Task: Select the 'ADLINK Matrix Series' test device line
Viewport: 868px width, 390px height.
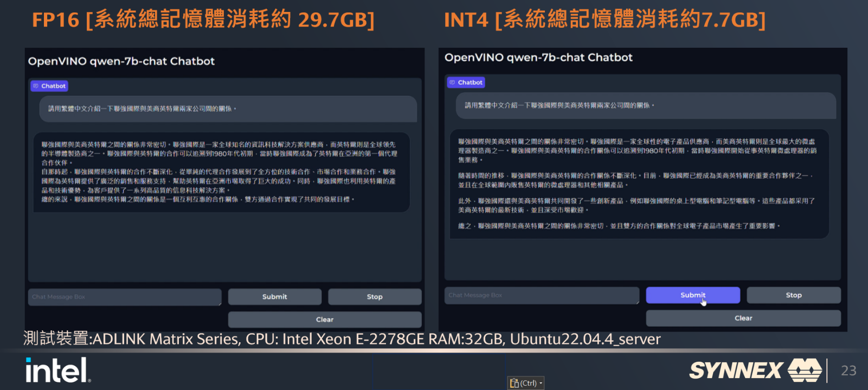Action: click(342, 339)
